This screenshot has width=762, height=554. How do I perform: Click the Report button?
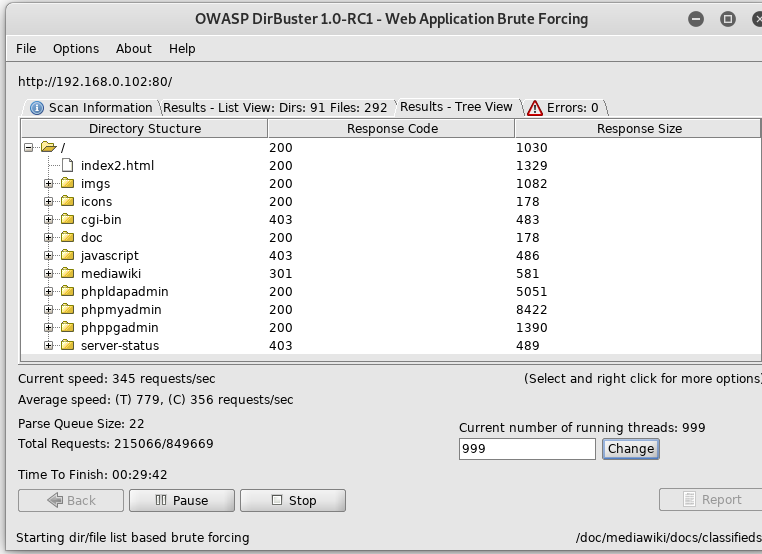[x=710, y=499]
